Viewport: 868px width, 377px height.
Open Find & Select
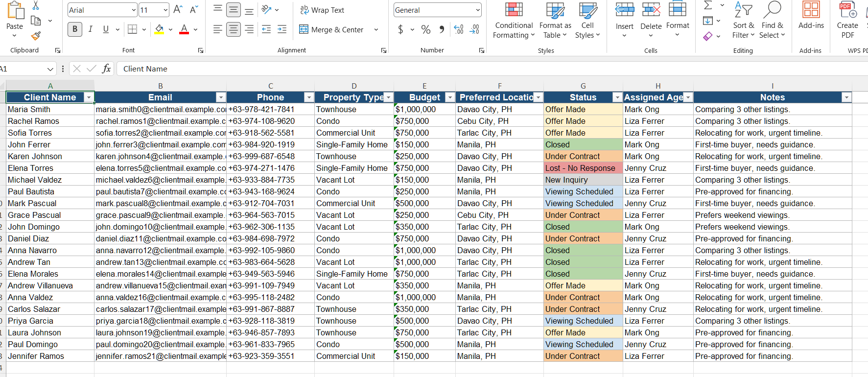pyautogui.click(x=772, y=21)
